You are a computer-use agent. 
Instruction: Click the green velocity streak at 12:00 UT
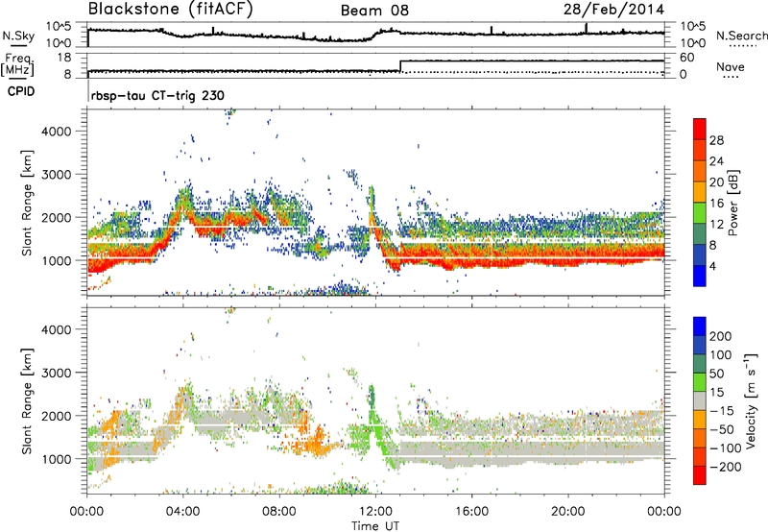[x=376, y=423]
